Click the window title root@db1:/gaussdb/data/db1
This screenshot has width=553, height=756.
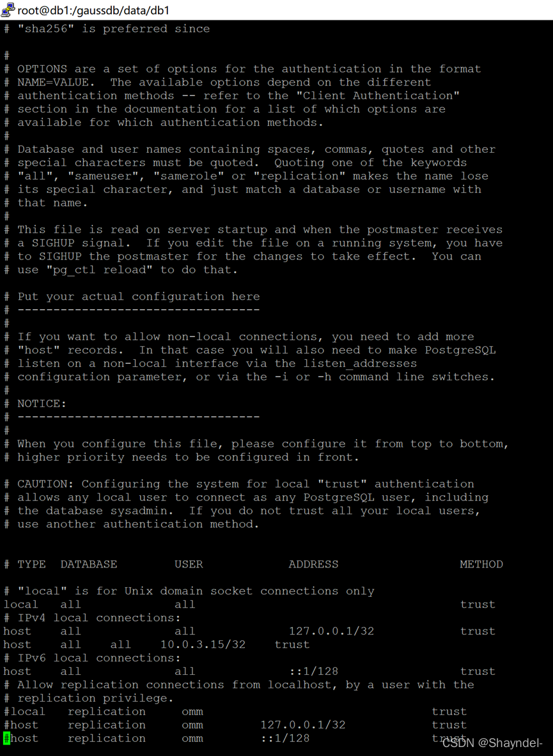93,10
